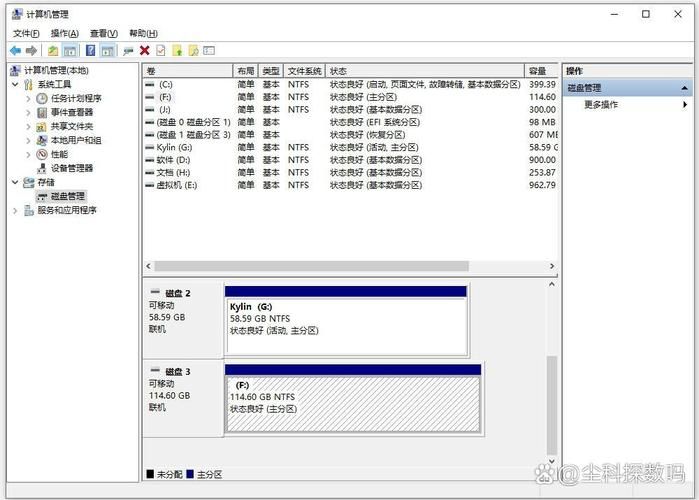
Task: Click the Up one level folder icon
Action: [53, 51]
